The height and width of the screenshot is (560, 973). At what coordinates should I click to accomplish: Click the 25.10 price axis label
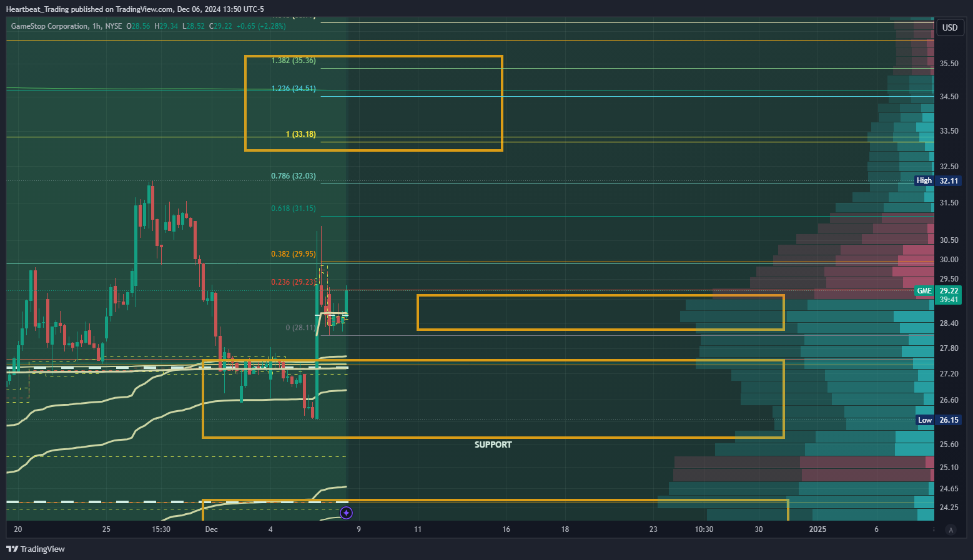pyautogui.click(x=949, y=468)
